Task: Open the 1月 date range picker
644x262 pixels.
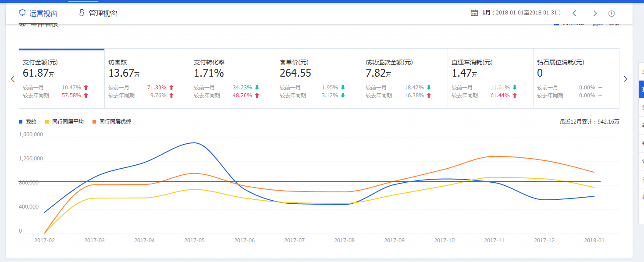Action: point(521,13)
